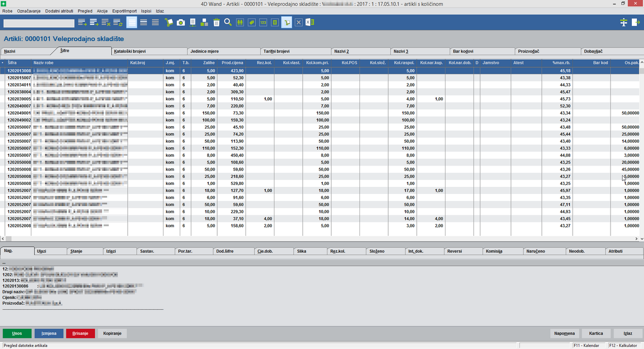
Task: Open the Ulazi bottom tab
Action: 51,251
